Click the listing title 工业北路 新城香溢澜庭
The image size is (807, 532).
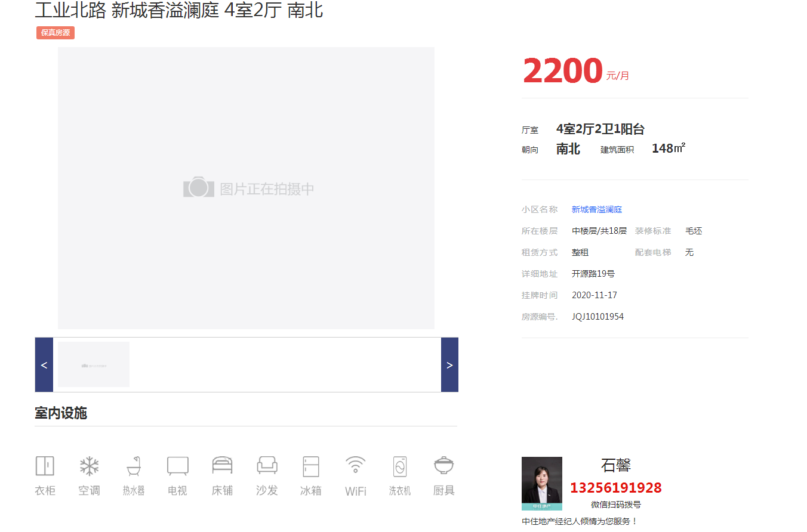point(179,10)
